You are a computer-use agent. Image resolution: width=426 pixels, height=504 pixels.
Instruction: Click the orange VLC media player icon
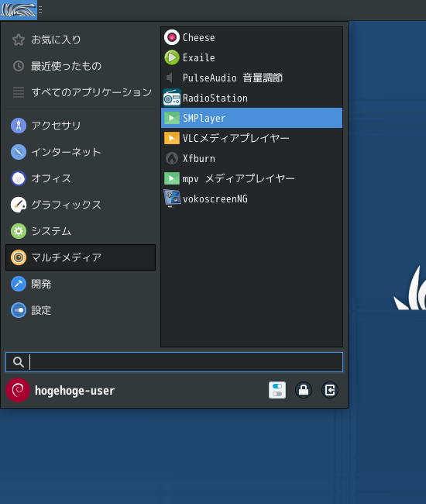[172, 138]
